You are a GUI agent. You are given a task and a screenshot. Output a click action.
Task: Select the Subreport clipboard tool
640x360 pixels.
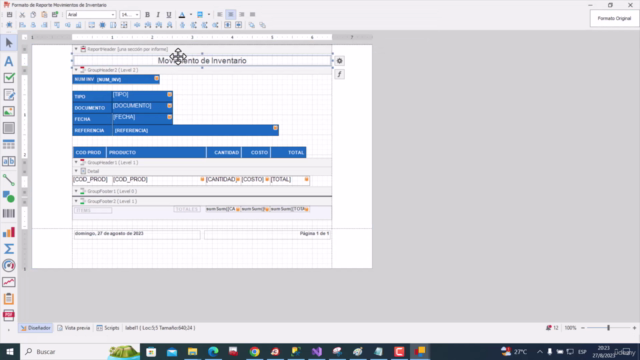[x=9, y=299]
